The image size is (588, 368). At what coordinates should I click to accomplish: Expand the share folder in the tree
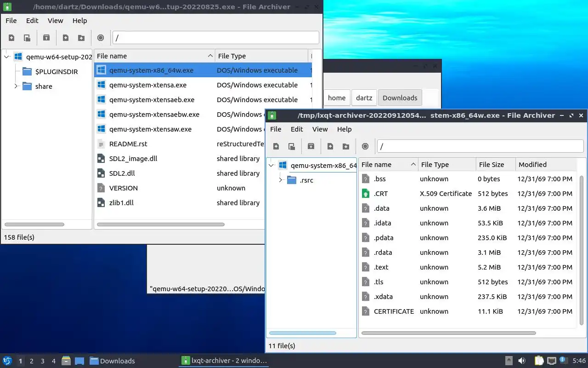click(x=16, y=86)
